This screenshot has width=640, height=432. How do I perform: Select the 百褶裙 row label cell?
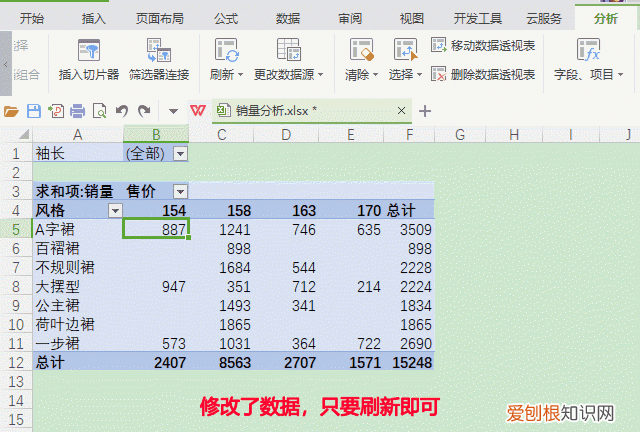click(x=78, y=248)
